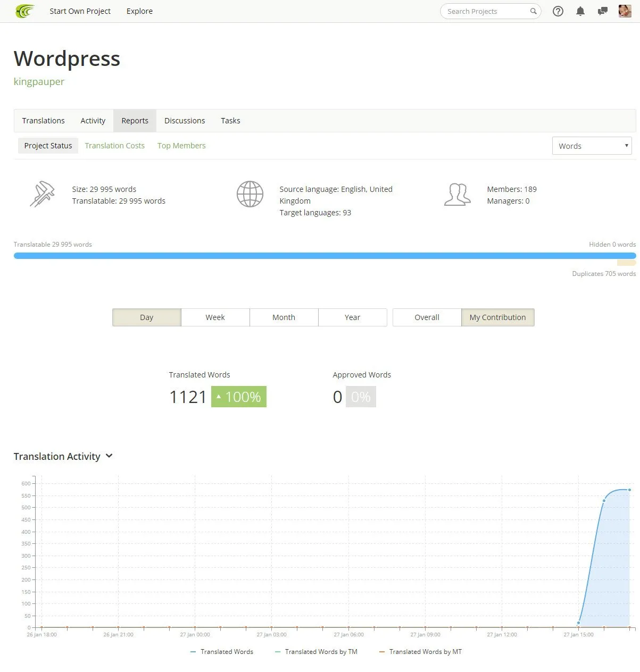The width and height of the screenshot is (640, 672).
Task: Open the Words unit dropdown
Action: point(592,146)
